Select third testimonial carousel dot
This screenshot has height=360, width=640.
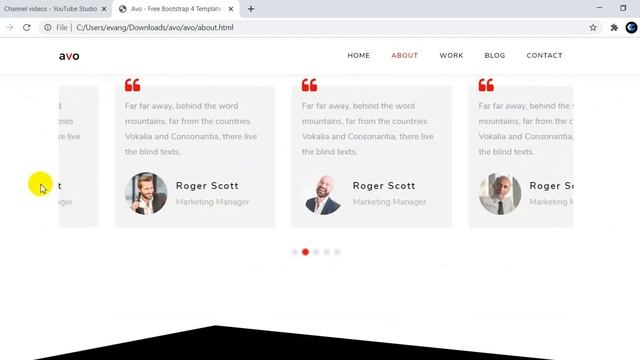[x=316, y=252]
